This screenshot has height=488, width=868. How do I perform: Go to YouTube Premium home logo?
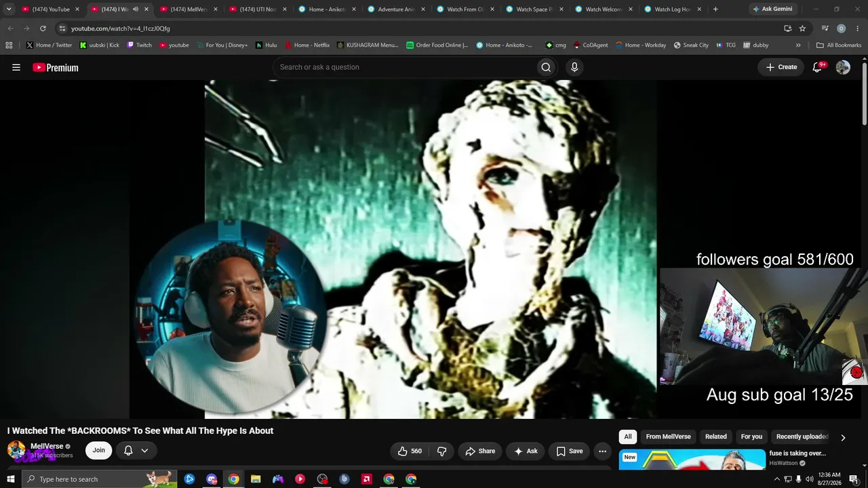pyautogui.click(x=56, y=67)
